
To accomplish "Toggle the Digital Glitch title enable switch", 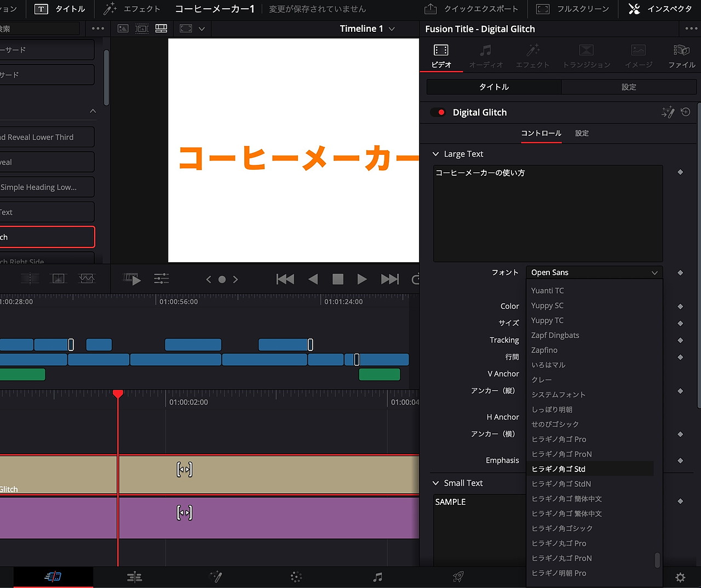I will coord(438,112).
